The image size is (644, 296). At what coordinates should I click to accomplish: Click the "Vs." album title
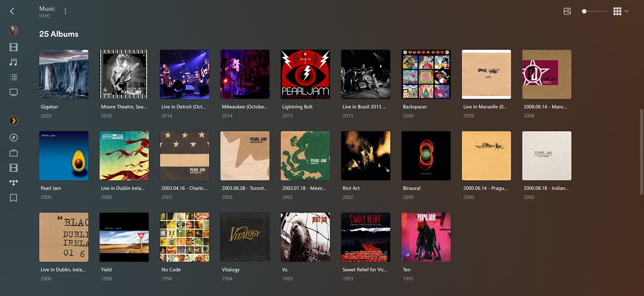coord(285,270)
